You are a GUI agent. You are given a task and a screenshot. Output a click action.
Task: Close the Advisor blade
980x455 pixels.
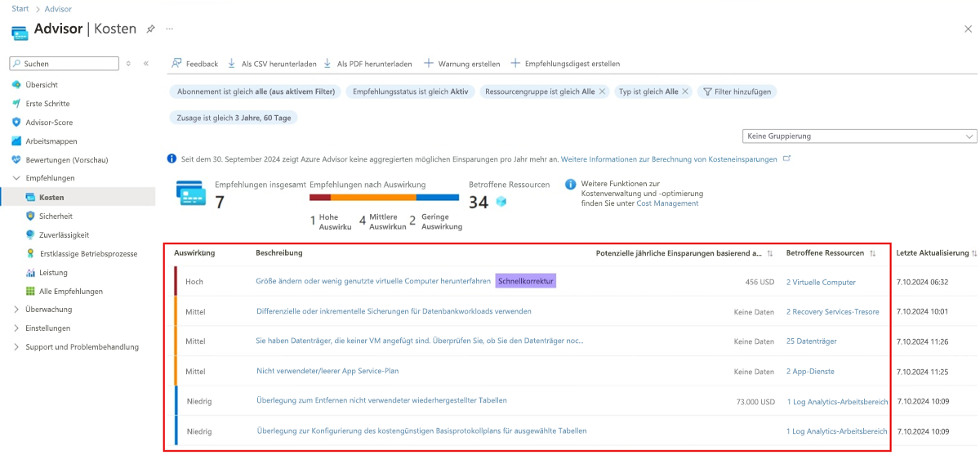968,29
